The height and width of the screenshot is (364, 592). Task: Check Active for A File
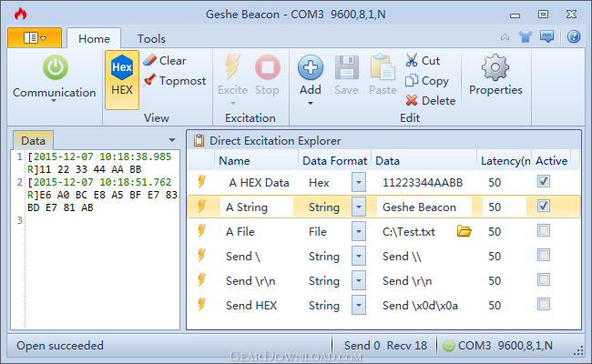click(544, 230)
